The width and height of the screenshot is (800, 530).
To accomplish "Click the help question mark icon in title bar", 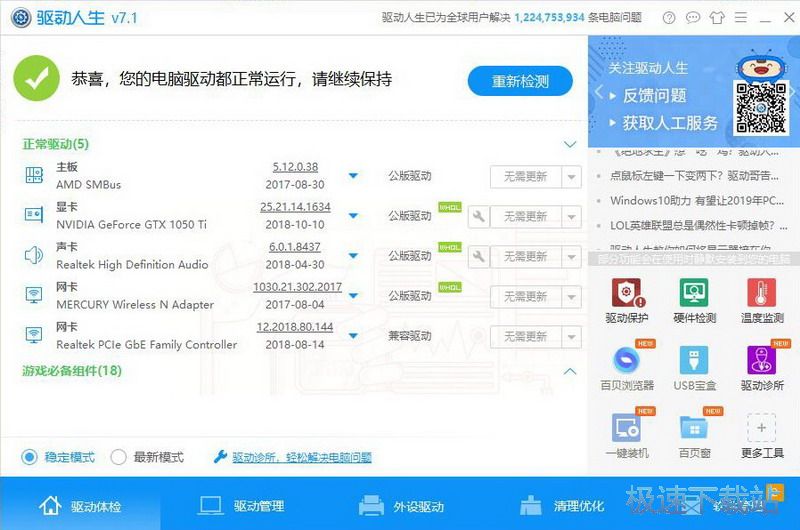I will 669,18.
